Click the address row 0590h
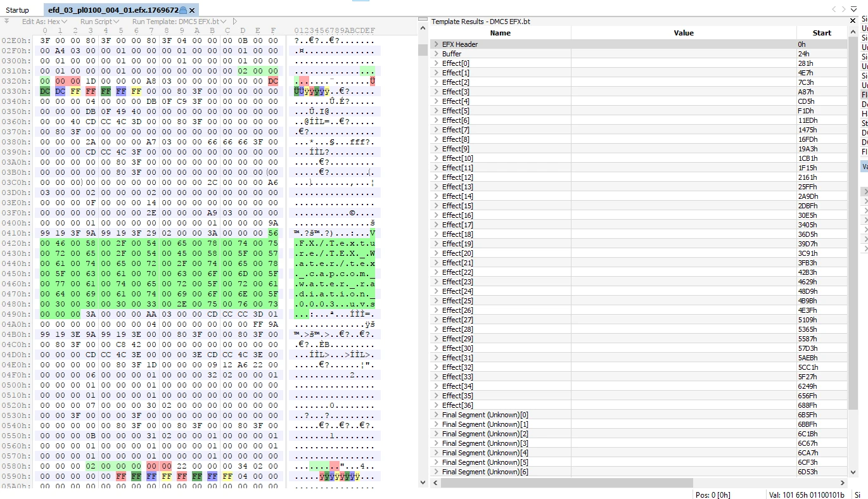This screenshot has height=499, width=868. click(15, 476)
